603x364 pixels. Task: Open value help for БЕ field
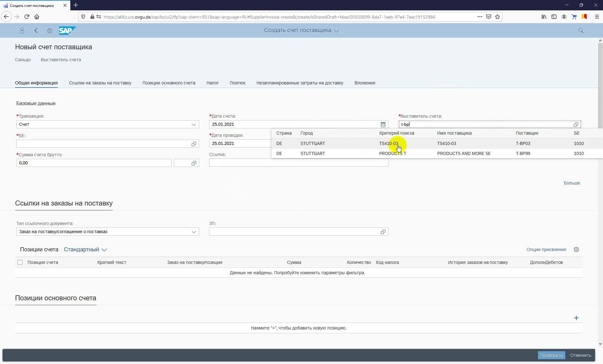pos(194,144)
